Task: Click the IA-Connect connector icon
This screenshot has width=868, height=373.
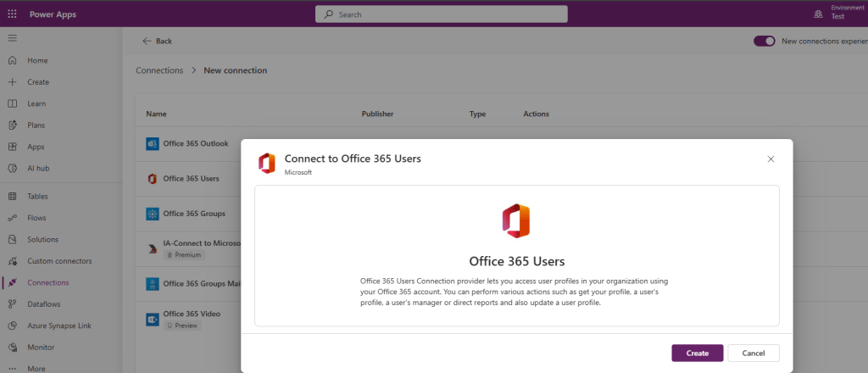Action: click(x=153, y=248)
